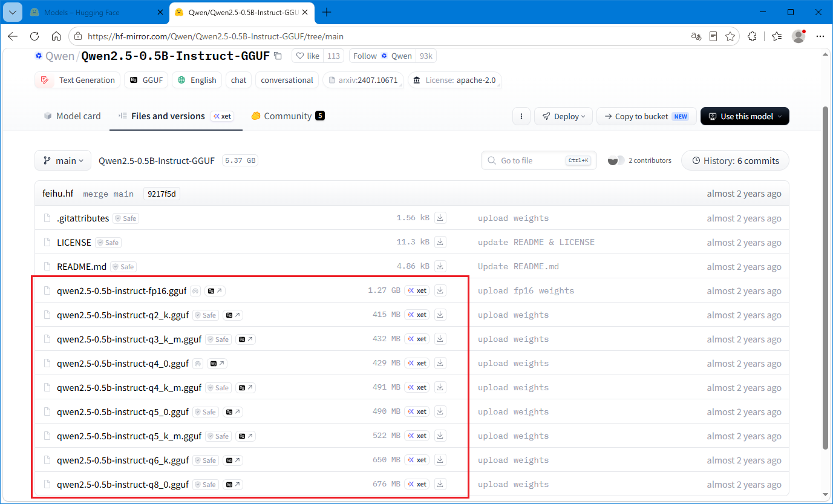The image size is (833, 504).
Task: Reload the current page
Action: tap(34, 36)
